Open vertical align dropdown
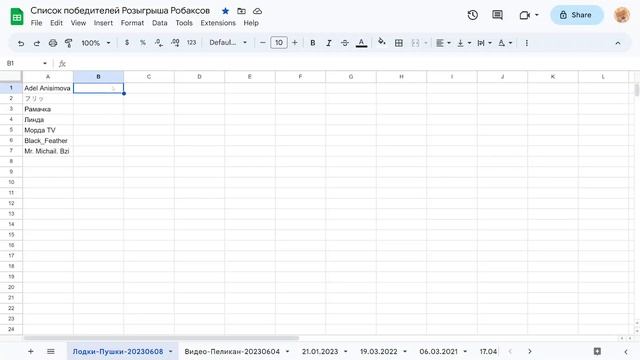Viewport: 640px width, 360px height. point(464,43)
